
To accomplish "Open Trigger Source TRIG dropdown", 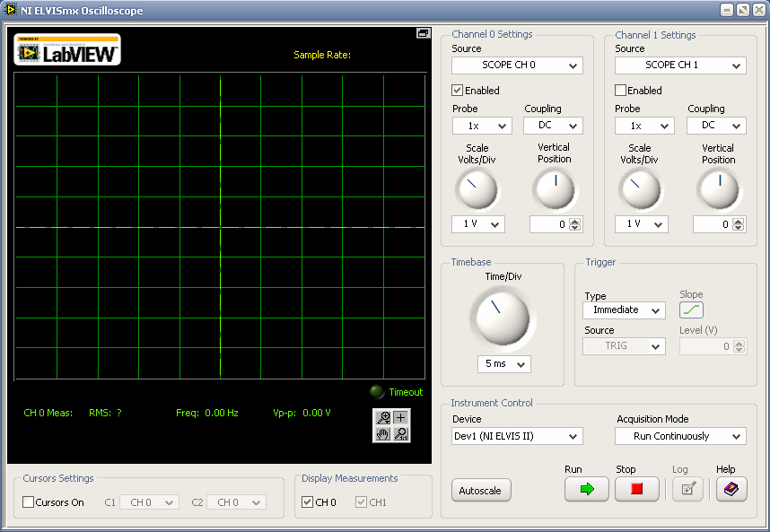I will 624,346.
